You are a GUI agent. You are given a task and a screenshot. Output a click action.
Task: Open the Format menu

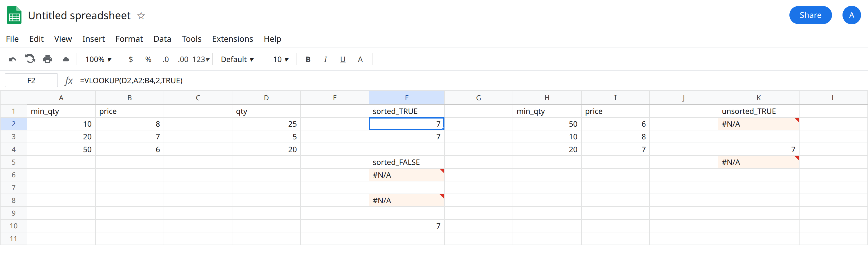tap(129, 39)
